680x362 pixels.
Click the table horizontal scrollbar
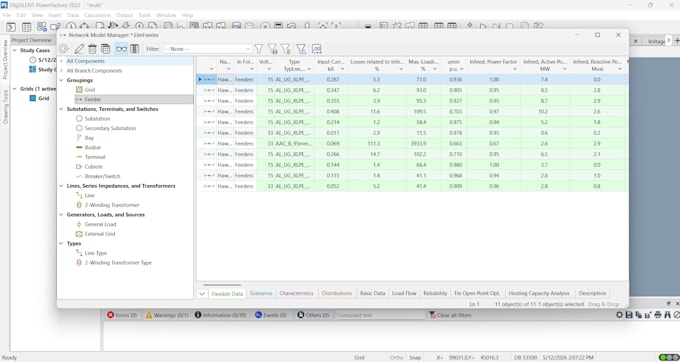pyautogui.click(x=223, y=285)
